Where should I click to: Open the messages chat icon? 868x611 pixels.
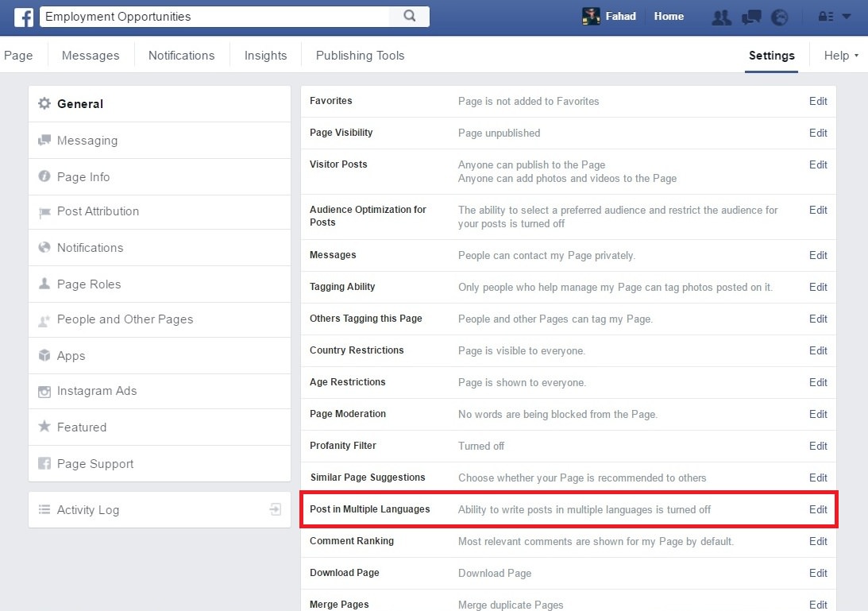(750, 17)
